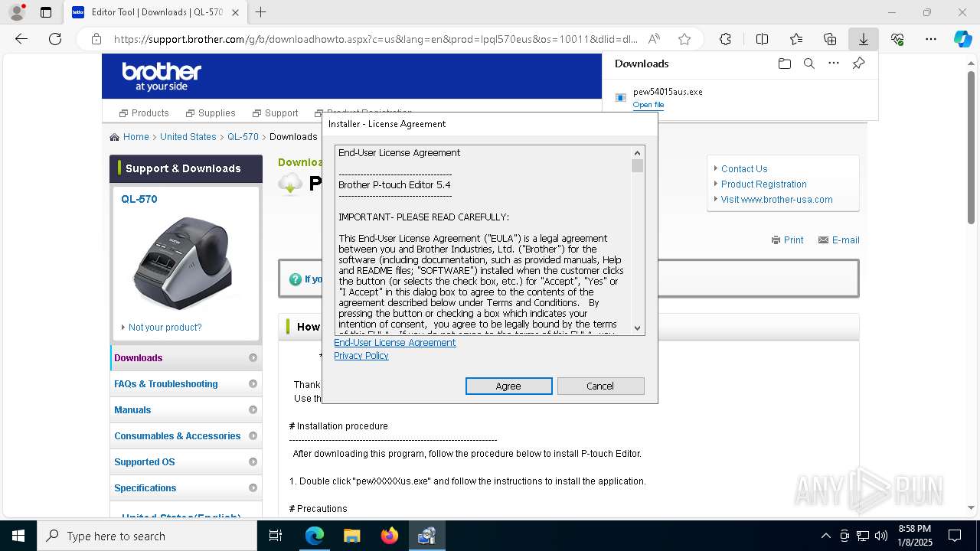Select Downloads in the support sidebar
This screenshot has height=551, width=980.
[186, 358]
